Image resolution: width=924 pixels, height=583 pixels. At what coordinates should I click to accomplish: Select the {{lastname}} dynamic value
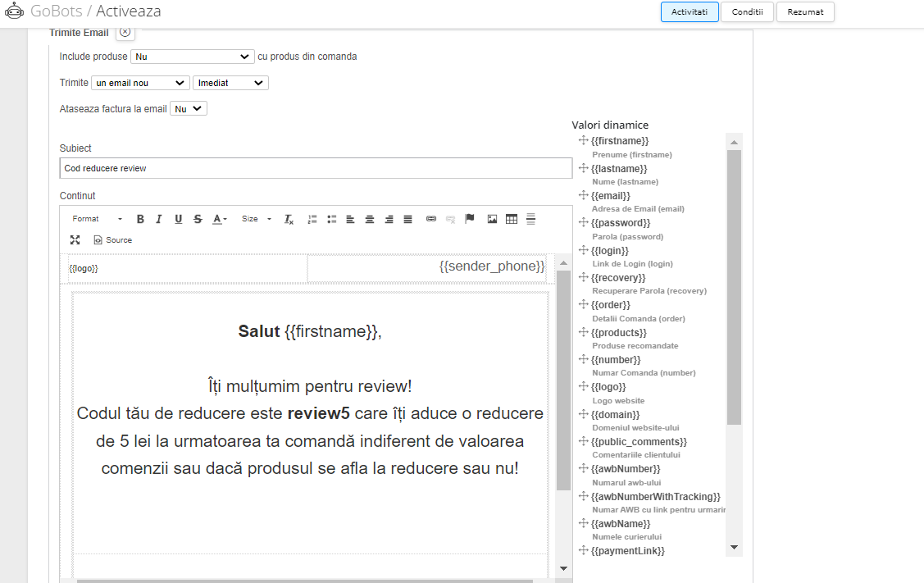click(x=619, y=169)
